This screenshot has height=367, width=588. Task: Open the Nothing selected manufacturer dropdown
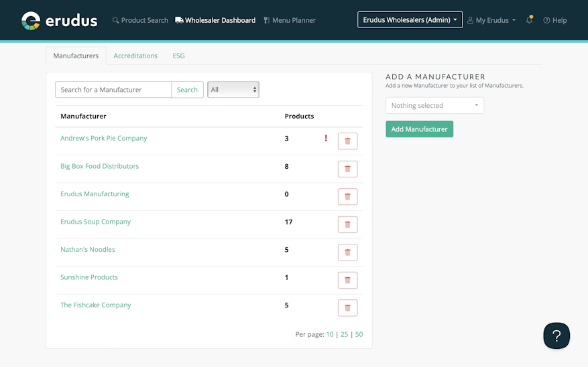tap(434, 106)
